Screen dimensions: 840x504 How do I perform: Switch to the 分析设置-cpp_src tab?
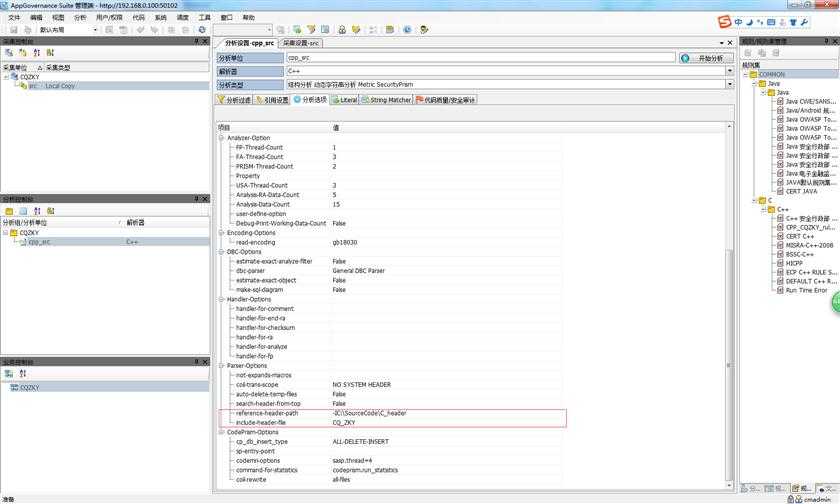pyautogui.click(x=249, y=43)
